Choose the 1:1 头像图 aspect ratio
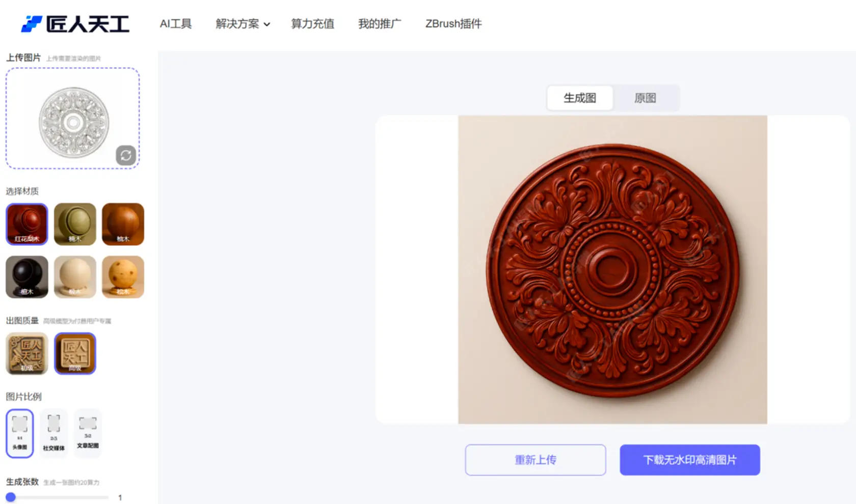Viewport: 856px width, 504px height. [x=20, y=433]
